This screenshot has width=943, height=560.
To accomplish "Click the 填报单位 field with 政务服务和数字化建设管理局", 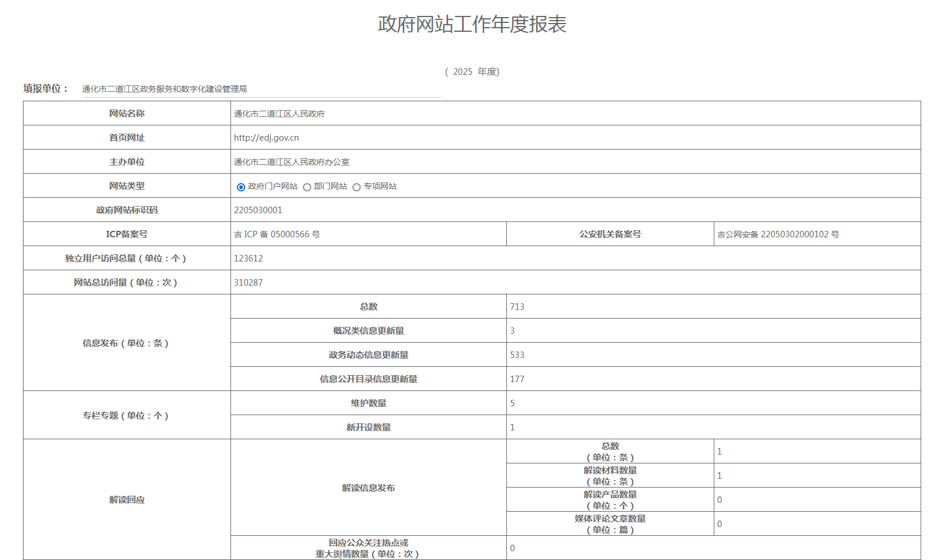I will point(261,89).
